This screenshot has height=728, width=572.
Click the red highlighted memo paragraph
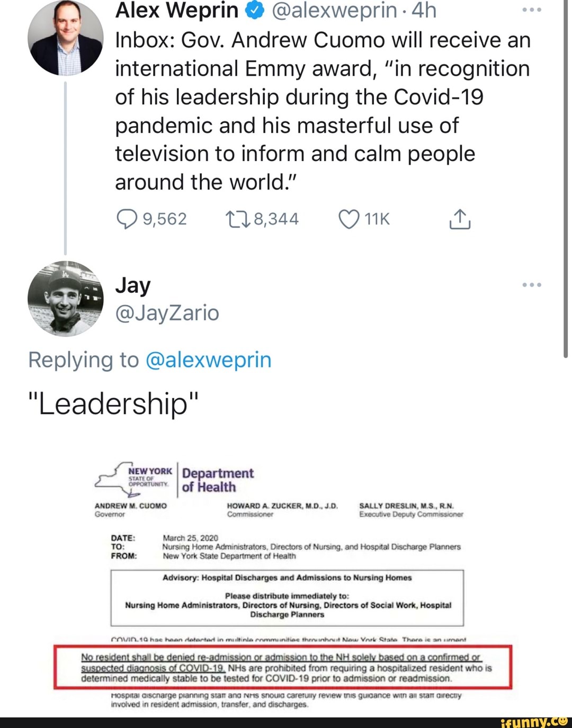(x=283, y=667)
